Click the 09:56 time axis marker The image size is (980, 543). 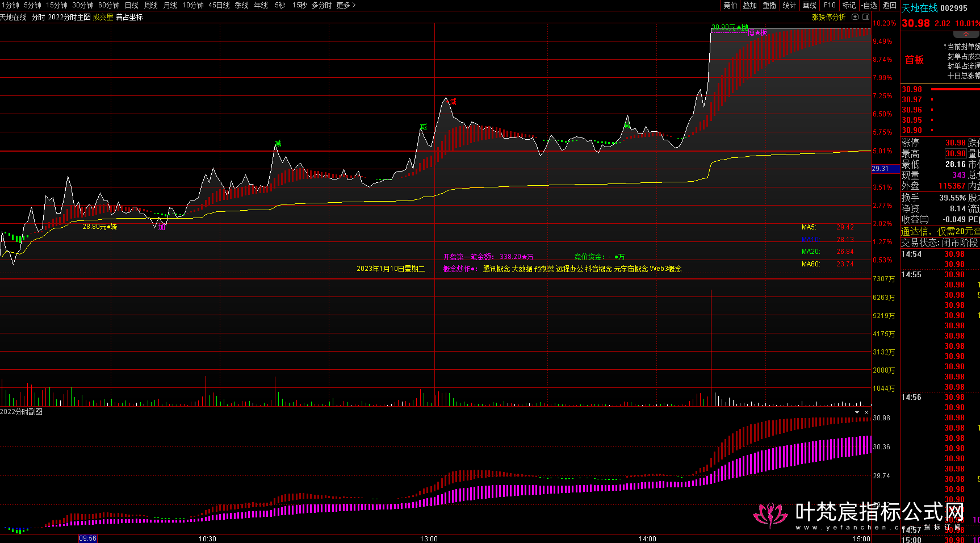[x=87, y=538]
